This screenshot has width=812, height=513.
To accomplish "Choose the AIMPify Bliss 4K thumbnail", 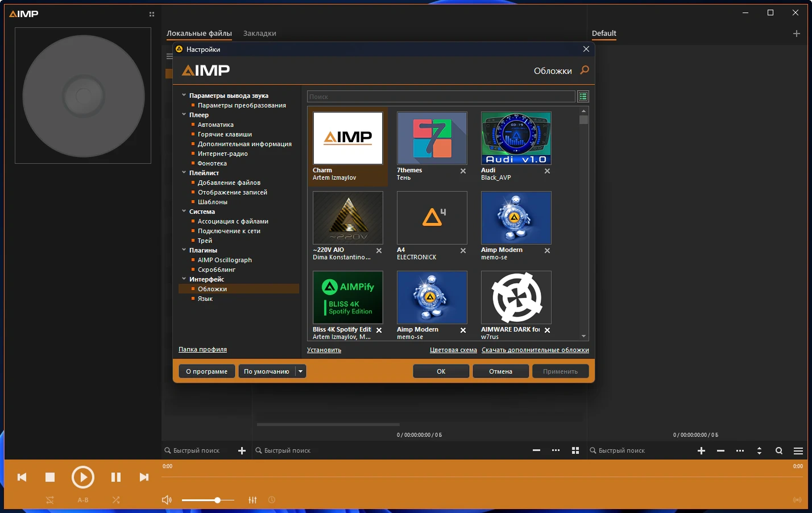I will pos(348,297).
